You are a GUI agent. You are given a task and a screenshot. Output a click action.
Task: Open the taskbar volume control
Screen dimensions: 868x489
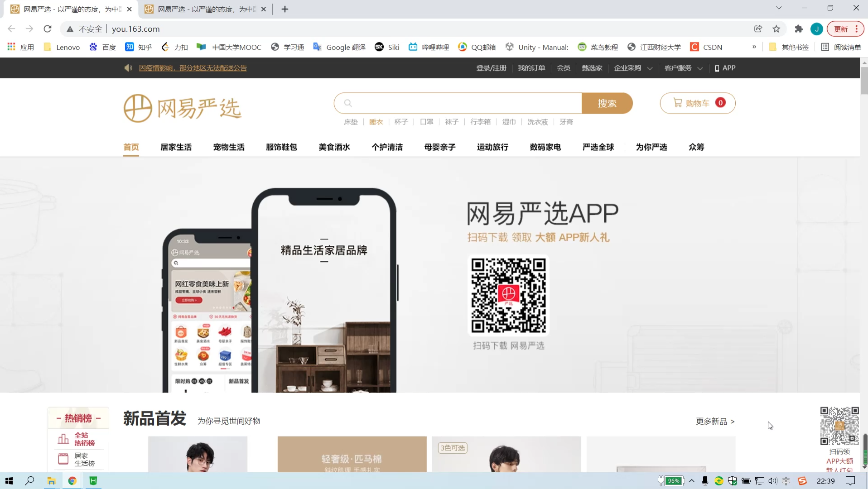pyautogui.click(x=773, y=481)
